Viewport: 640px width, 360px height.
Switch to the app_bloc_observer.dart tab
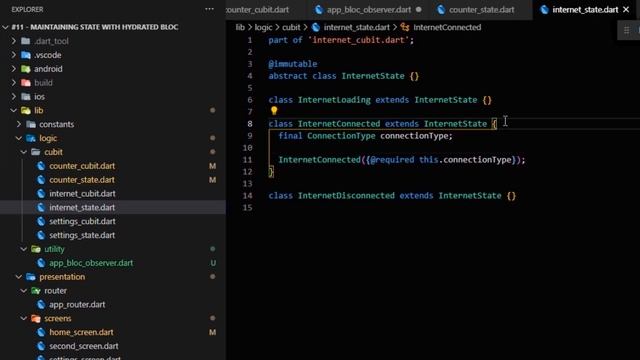368,9
